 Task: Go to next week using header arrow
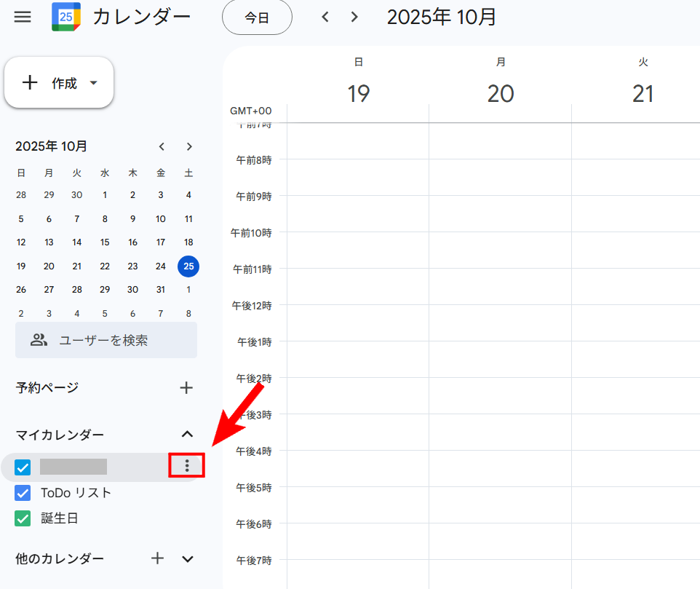point(354,17)
